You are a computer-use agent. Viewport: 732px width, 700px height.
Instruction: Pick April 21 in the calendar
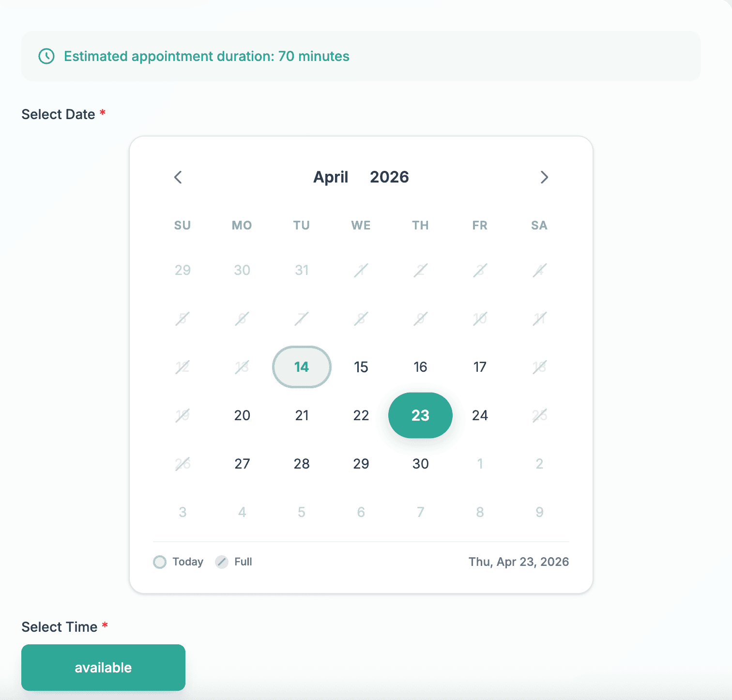[x=302, y=415]
